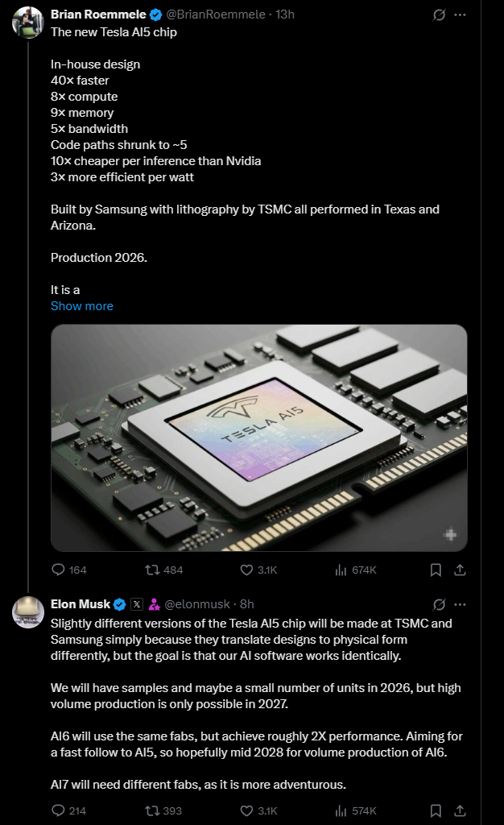Image resolution: width=504 pixels, height=825 pixels.
Task: Open Grok icon on Brian's post
Action: (440, 15)
